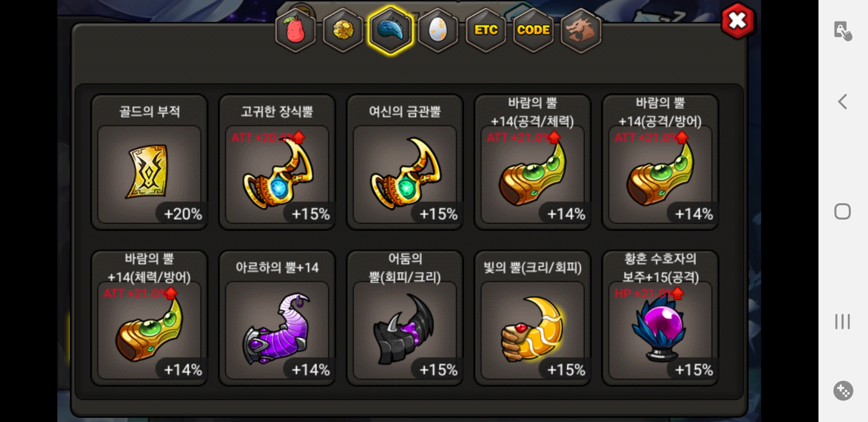Open the red fruit food tab
Image resolution: width=868 pixels, height=422 pixels.
click(296, 30)
